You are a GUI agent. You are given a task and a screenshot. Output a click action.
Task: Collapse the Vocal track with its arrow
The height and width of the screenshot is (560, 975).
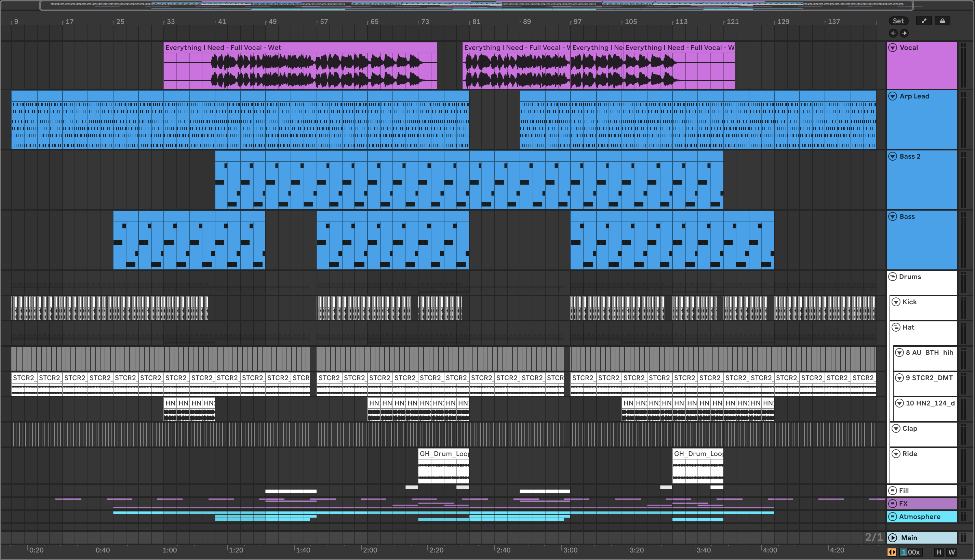[x=892, y=48]
